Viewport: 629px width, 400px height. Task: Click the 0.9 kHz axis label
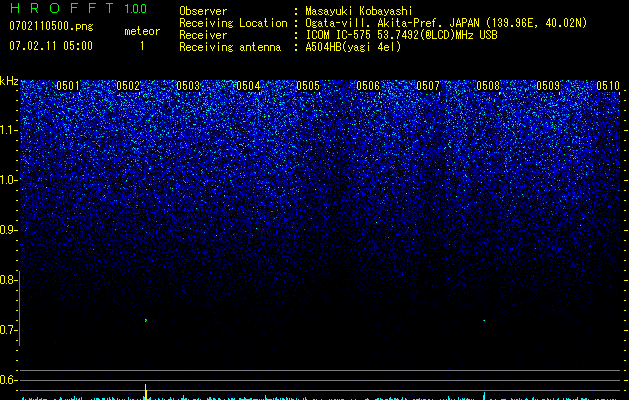pos(9,230)
